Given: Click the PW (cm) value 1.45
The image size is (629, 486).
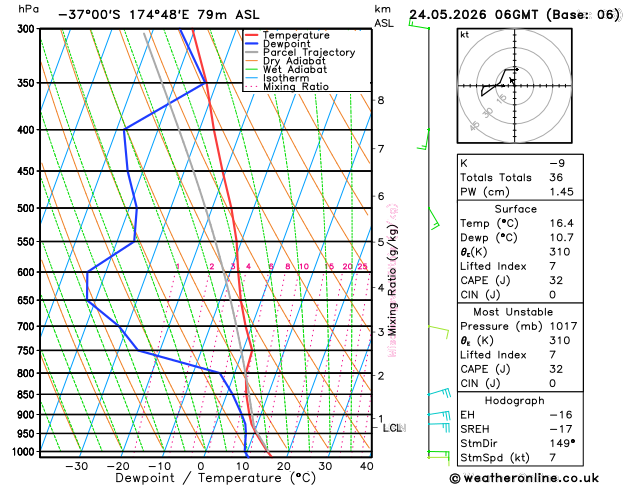Looking at the screenshot, I should 562,192.
